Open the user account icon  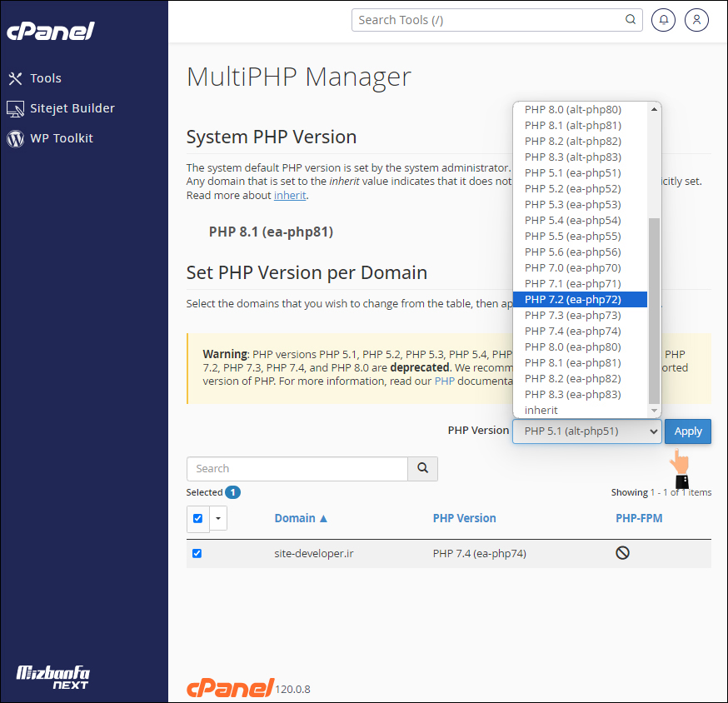696,19
